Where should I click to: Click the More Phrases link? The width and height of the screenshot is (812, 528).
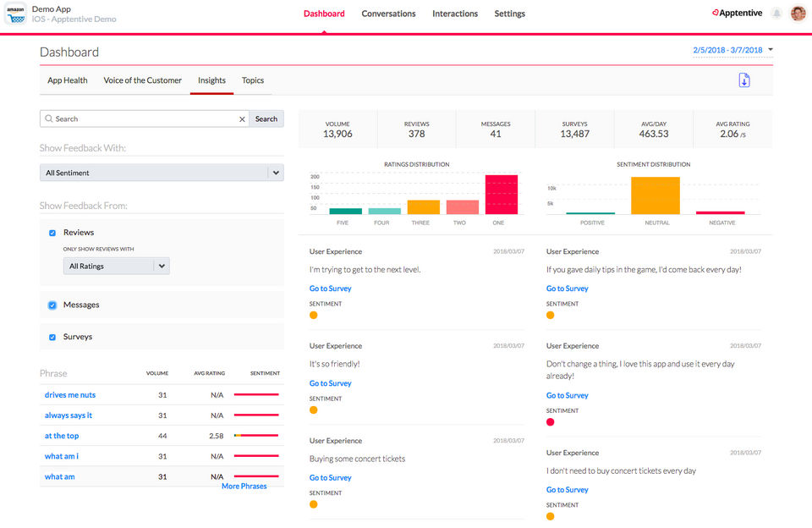(244, 487)
